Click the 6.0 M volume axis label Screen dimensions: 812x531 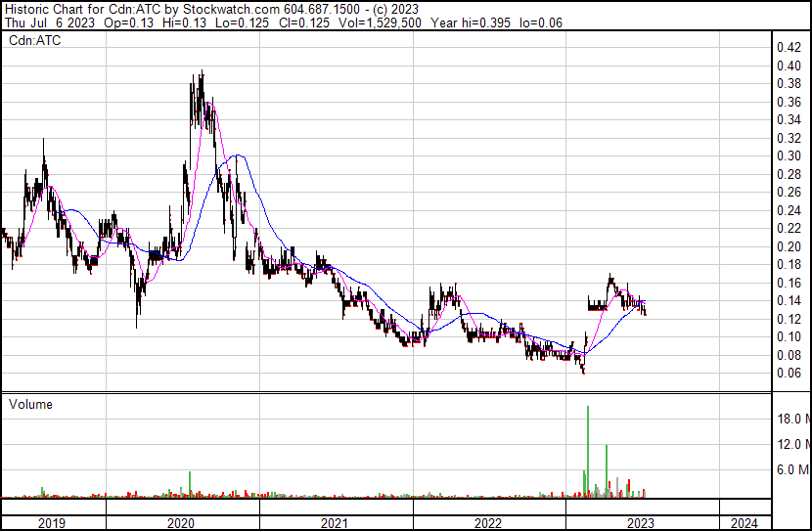point(792,469)
